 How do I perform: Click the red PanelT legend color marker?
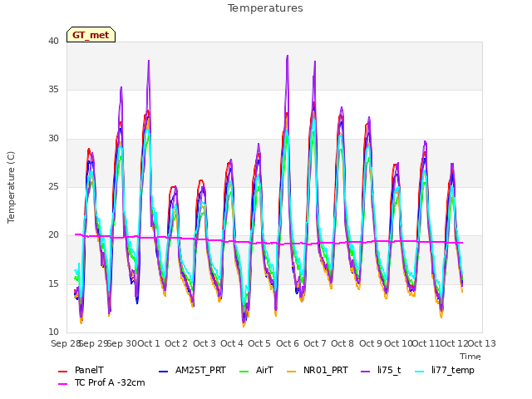pos(63,372)
